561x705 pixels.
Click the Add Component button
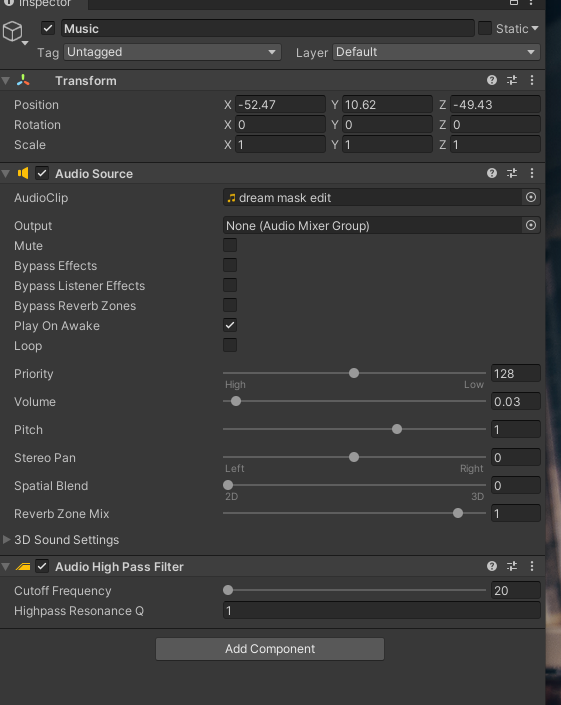click(x=270, y=649)
